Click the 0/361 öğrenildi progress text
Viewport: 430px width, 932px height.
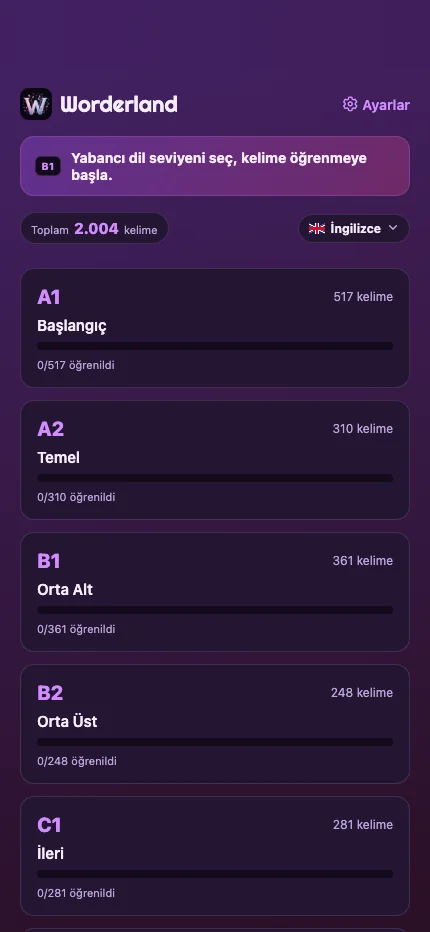76,629
